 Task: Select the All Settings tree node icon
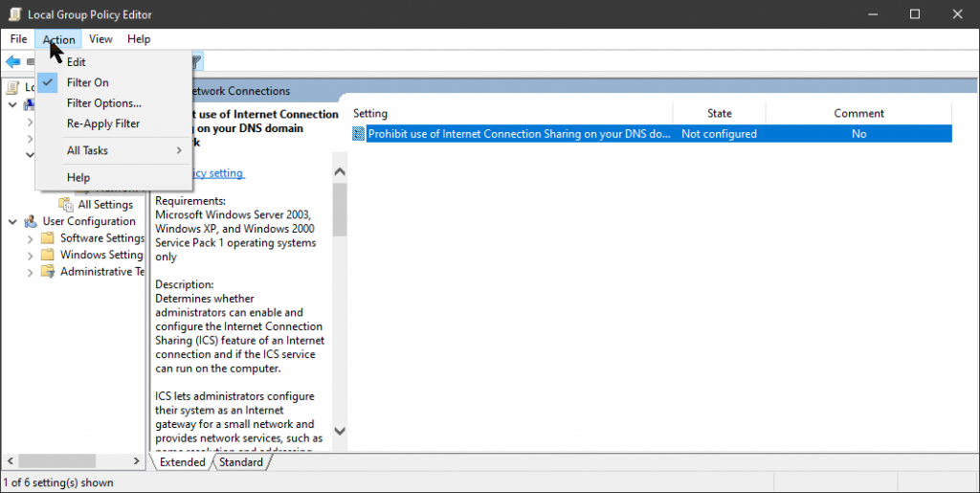click(65, 204)
